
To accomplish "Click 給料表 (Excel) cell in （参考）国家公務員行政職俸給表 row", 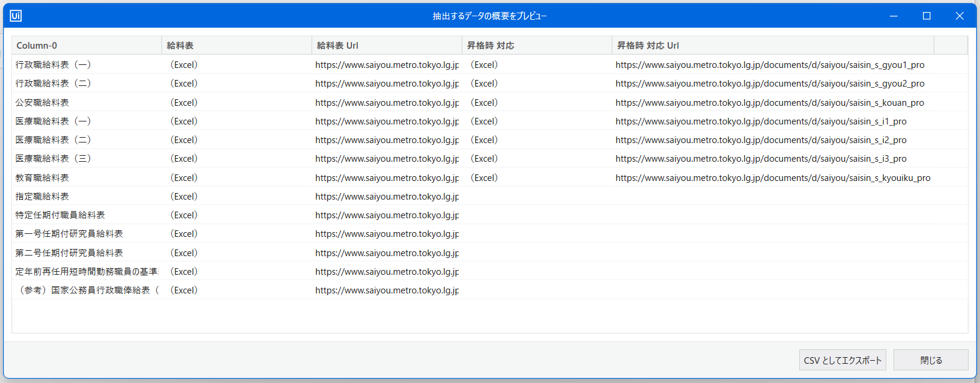I will point(237,290).
